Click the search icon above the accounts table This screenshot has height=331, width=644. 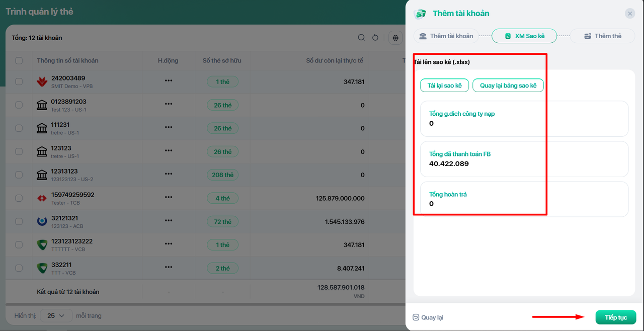pos(361,38)
